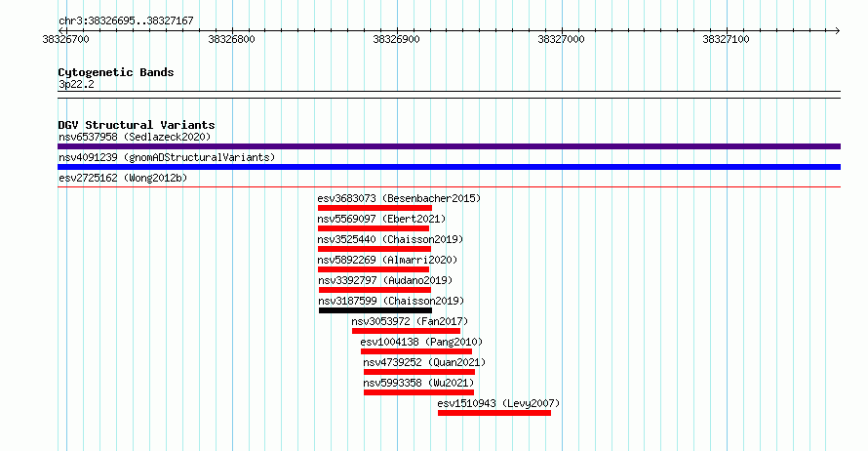Open the nsv3392797 (Audano2019) variant label
This screenshot has height=451, width=868.
(x=385, y=280)
